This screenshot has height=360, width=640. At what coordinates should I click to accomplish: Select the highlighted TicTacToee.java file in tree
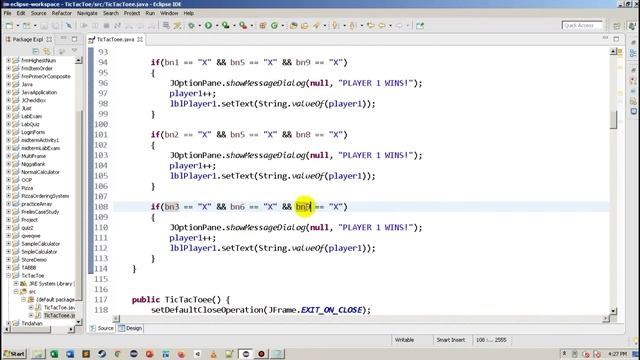59,316
